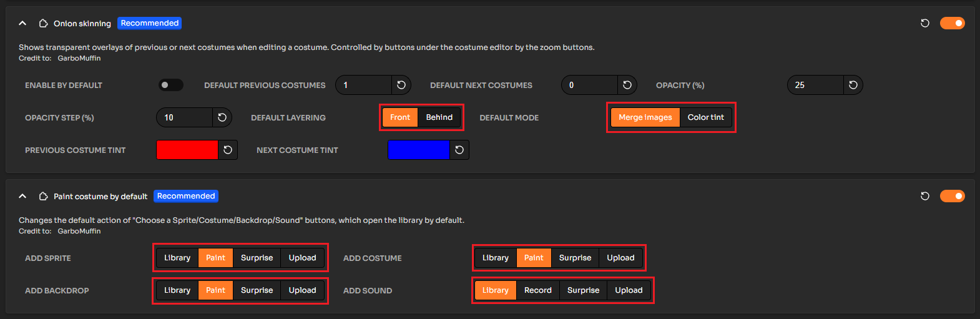Set Add Sprite to Upload

pyautogui.click(x=303, y=258)
